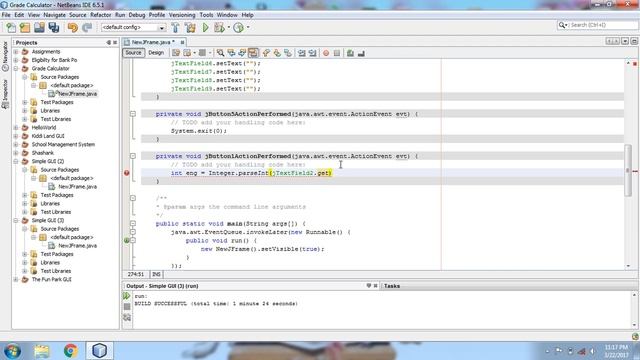Close the NewJFrame.java editor tab
Image resolution: width=640 pixels, height=360 pixels.
click(182, 42)
